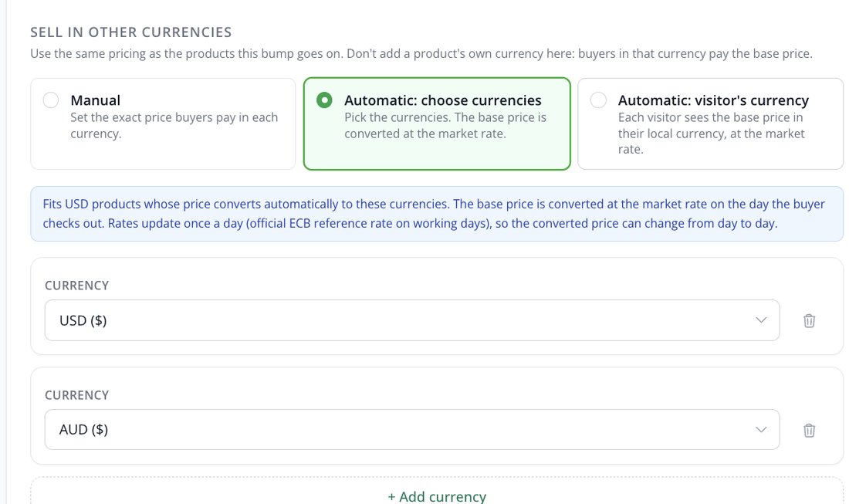Select Automatic: choose currencies radio option

324,100
